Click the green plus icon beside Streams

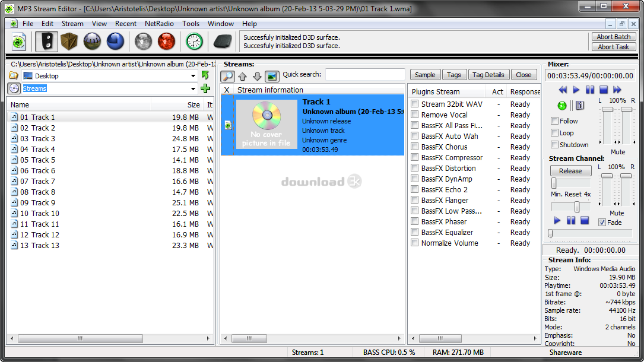pos(205,88)
